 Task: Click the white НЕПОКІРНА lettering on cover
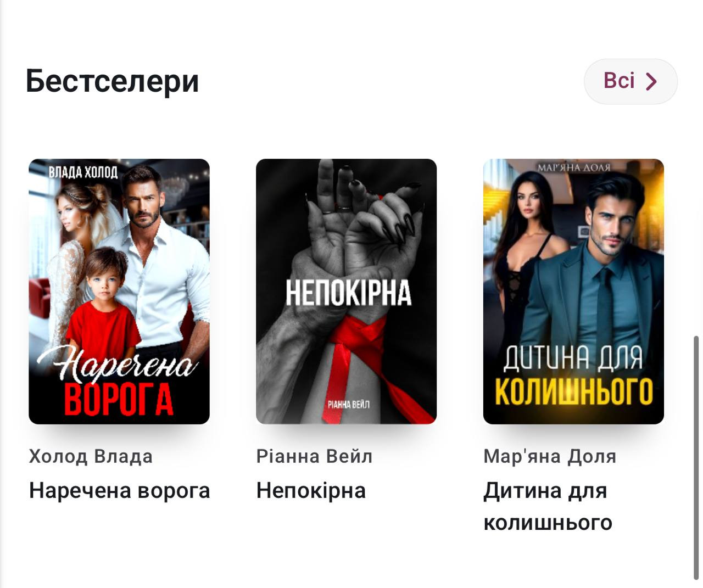(x=348, y=293)
